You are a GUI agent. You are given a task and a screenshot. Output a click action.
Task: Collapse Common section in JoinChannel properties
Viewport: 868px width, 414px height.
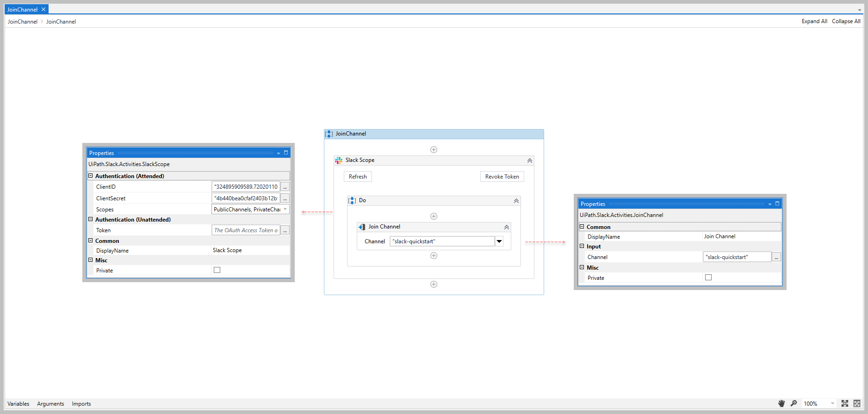(x=582, y=227)
